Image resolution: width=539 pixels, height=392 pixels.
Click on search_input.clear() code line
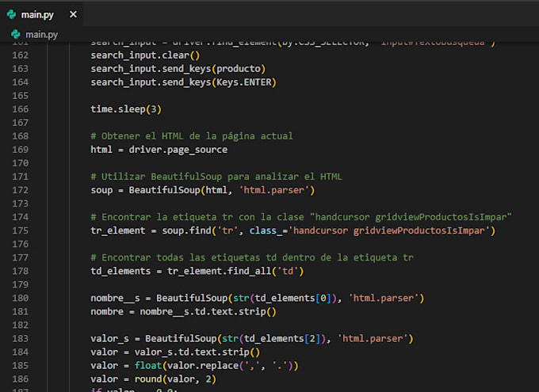[145, 55]
